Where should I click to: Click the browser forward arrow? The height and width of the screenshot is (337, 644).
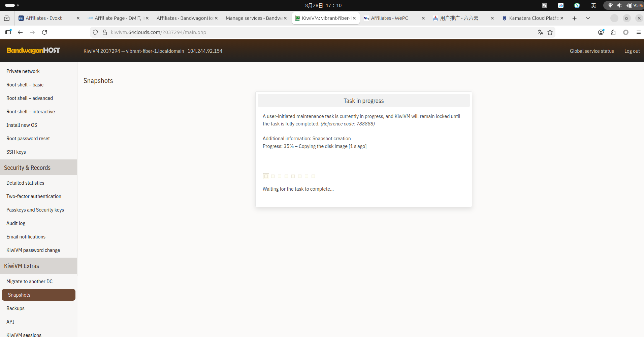tap(32, 32)
